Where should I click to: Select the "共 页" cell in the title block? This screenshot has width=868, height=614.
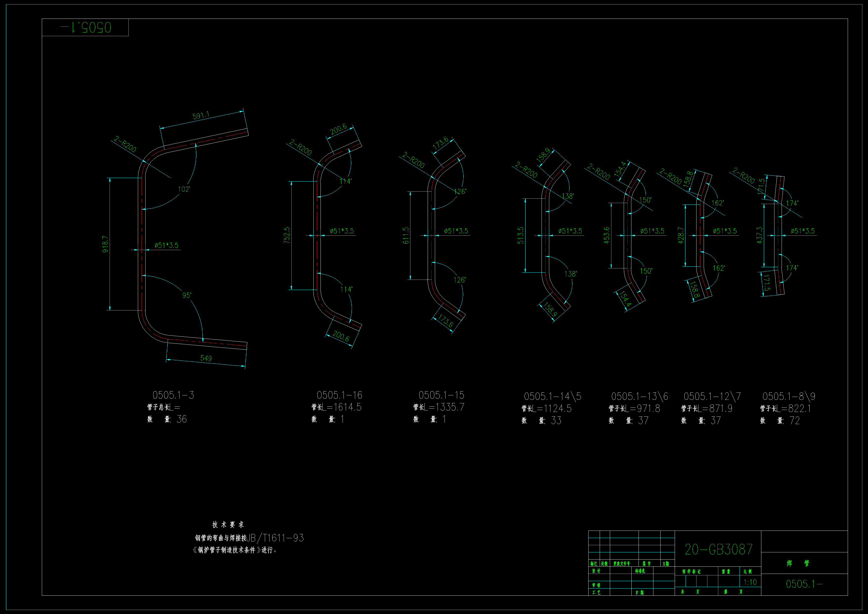[690, 592]
